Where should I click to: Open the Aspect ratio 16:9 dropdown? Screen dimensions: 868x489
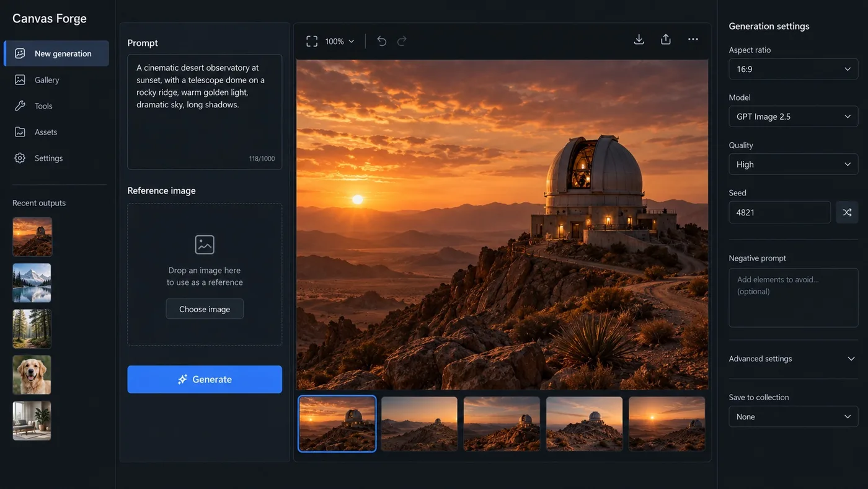point(794,69)
